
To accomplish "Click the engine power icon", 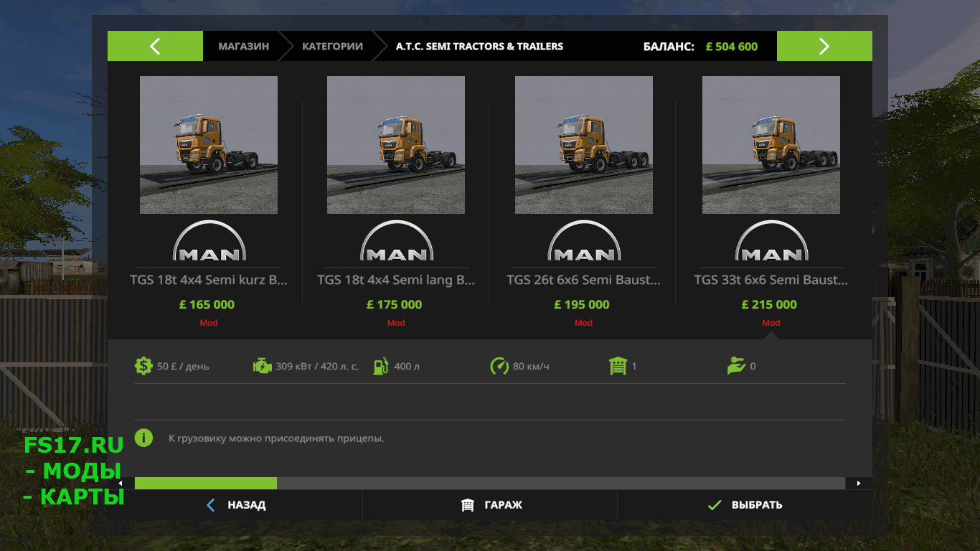I will pos(263,366).
